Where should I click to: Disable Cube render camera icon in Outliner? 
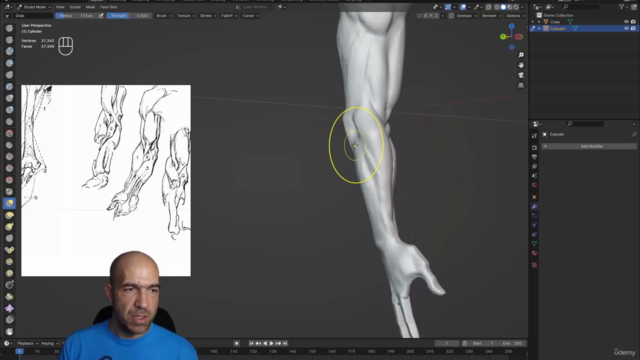pyautogui.click(x=633, y=22)
